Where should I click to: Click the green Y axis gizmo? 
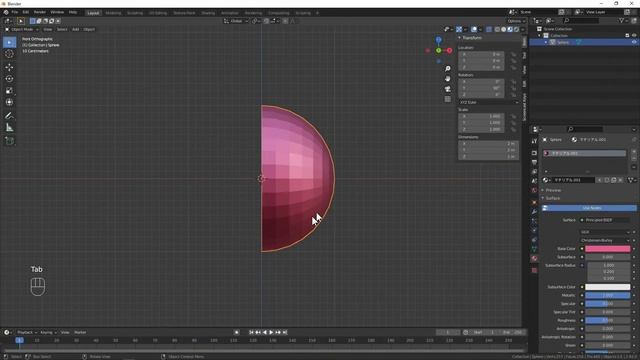438,51
